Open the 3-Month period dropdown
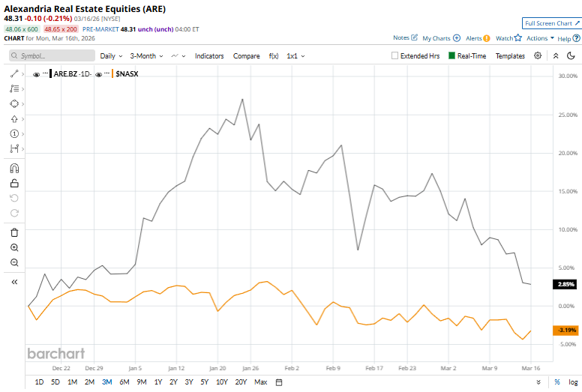Screen dimensions: 582x392 point(146,55)
